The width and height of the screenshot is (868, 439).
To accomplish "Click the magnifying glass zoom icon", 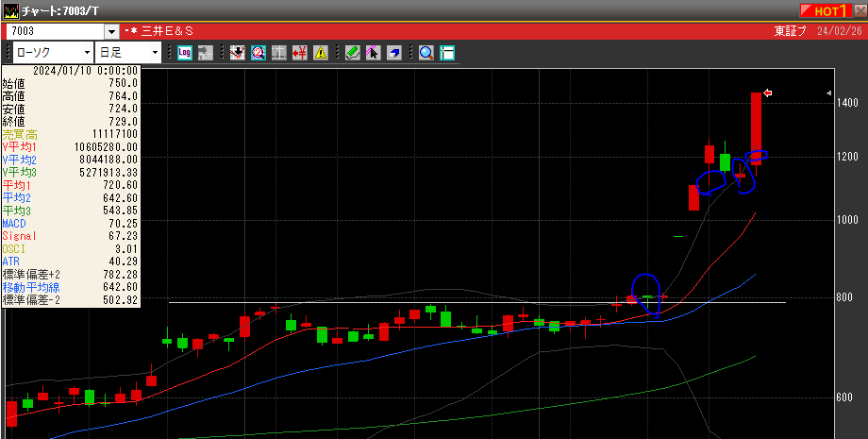I will [x=426, y=53].
